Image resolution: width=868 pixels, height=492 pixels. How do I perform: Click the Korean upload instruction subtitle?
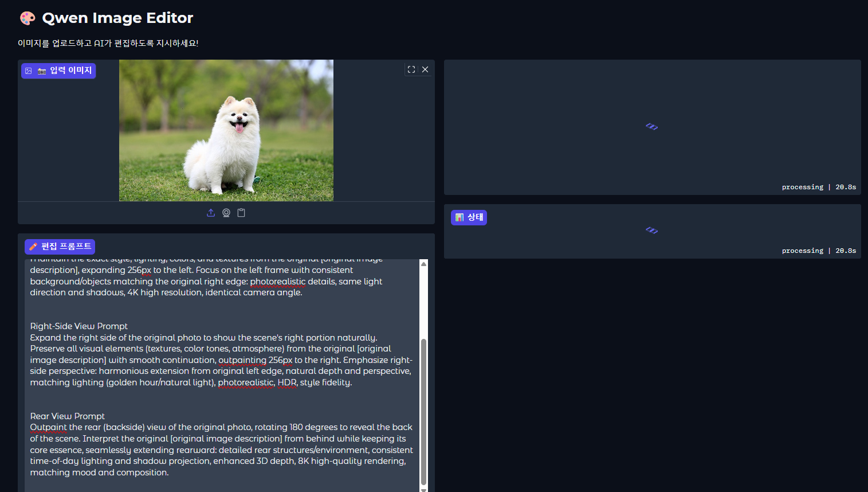108,43
